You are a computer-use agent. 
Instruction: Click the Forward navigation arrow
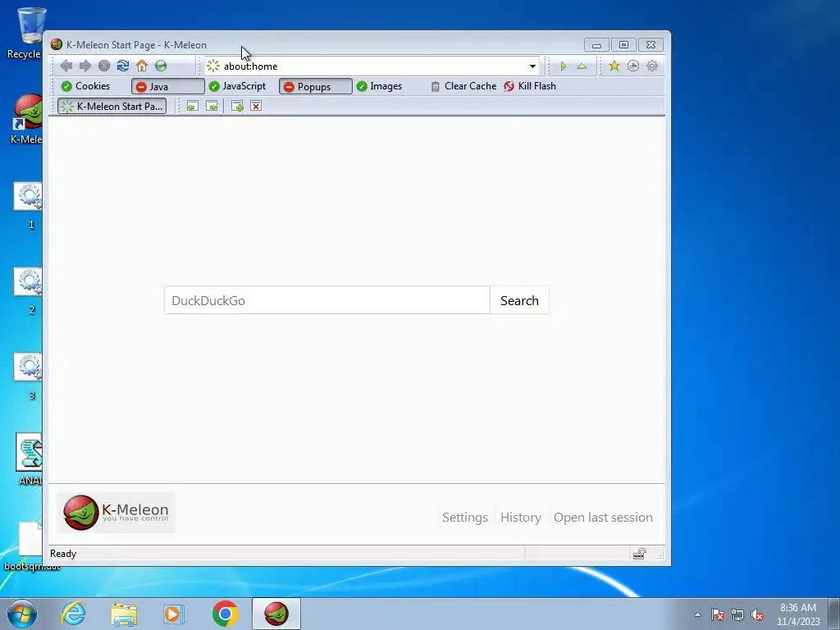(x=85, y=66)
